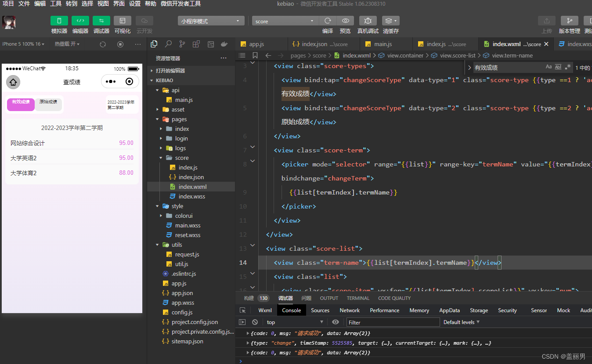Click the Compile refresh icon in toolbar
592x364 pixels.
[x=328, y=21]
